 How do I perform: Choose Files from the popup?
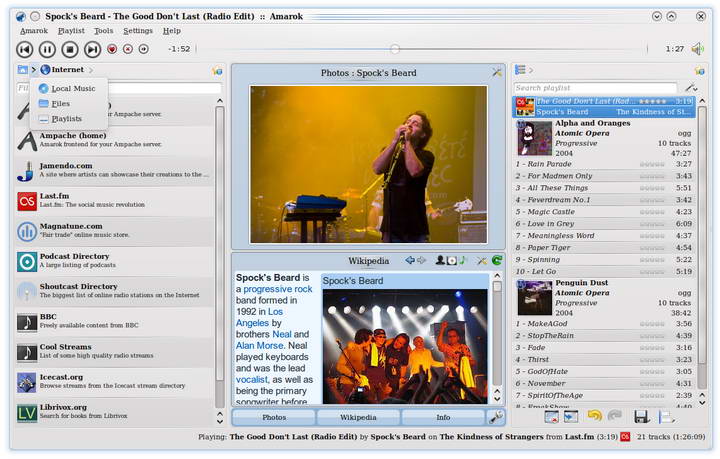point(69,104)
